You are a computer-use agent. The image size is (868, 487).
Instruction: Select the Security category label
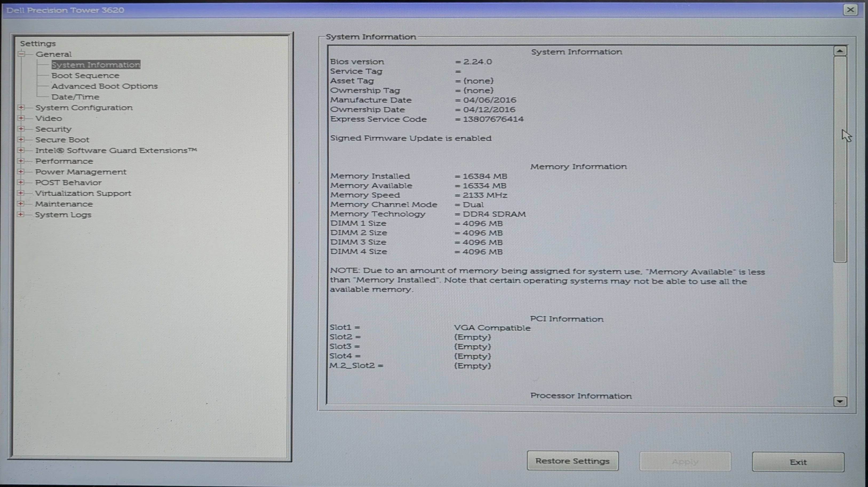53,129
